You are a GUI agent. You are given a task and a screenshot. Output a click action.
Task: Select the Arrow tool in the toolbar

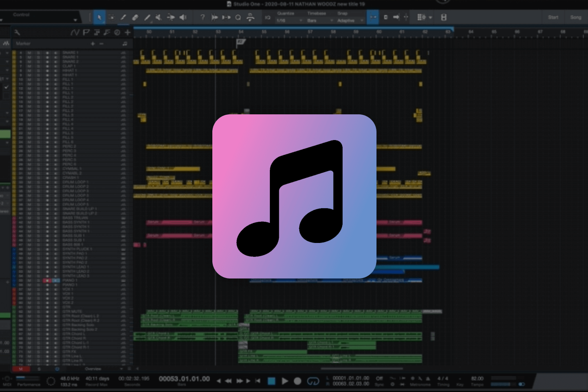[x=99, y=18]
